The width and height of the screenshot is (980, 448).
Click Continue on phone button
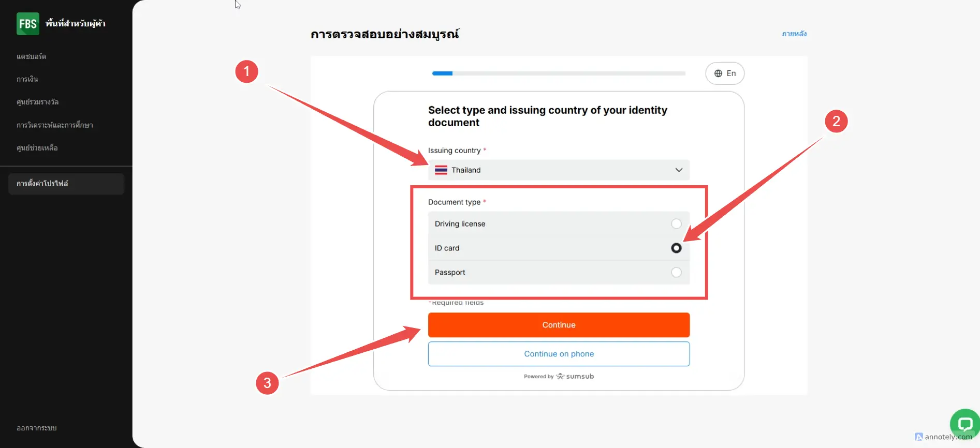pyautogui.click(x=559, y=354)
